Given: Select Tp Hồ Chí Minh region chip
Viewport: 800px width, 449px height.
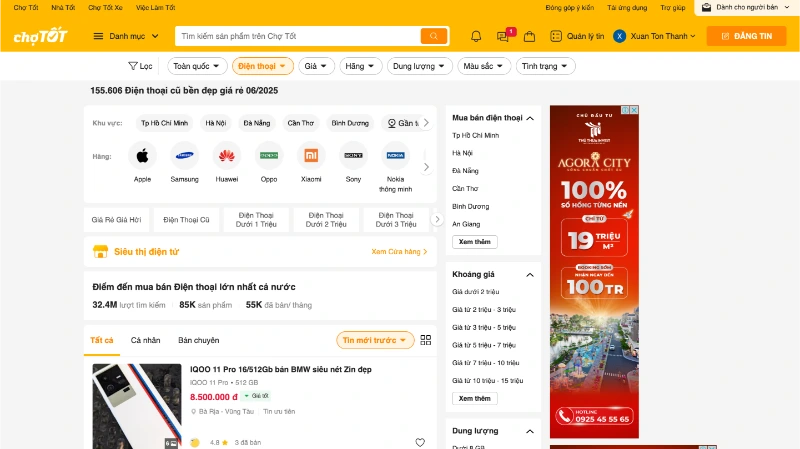Looking at the screenshot, I should tap(164, 123).
